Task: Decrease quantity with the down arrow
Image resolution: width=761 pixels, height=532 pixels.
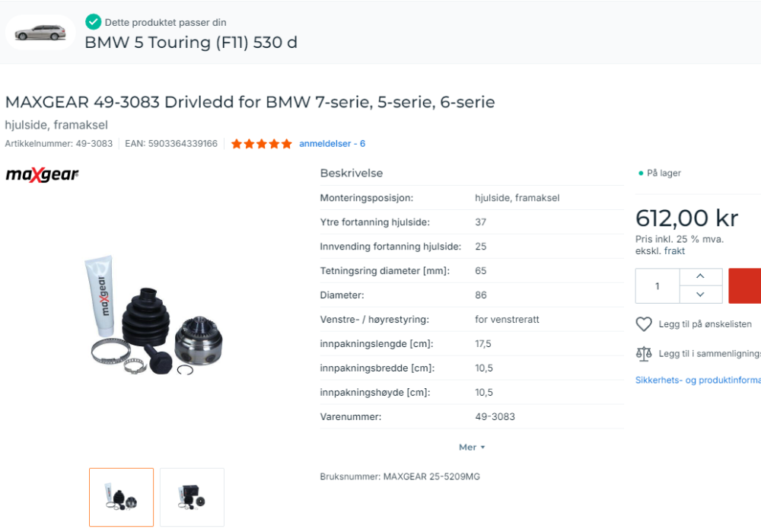Action: 699,295
